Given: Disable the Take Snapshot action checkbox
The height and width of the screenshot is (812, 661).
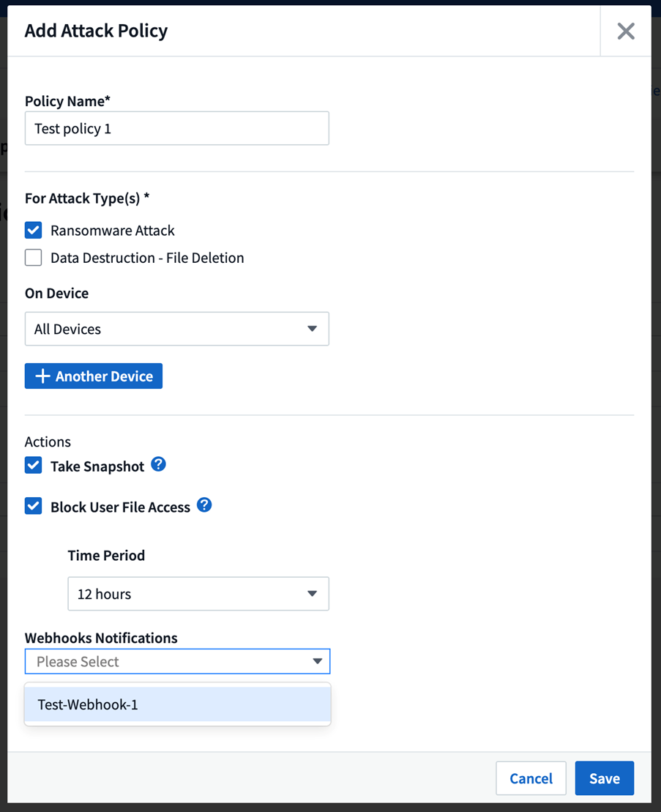Looking at the screenshot, I should pos(34,466).
